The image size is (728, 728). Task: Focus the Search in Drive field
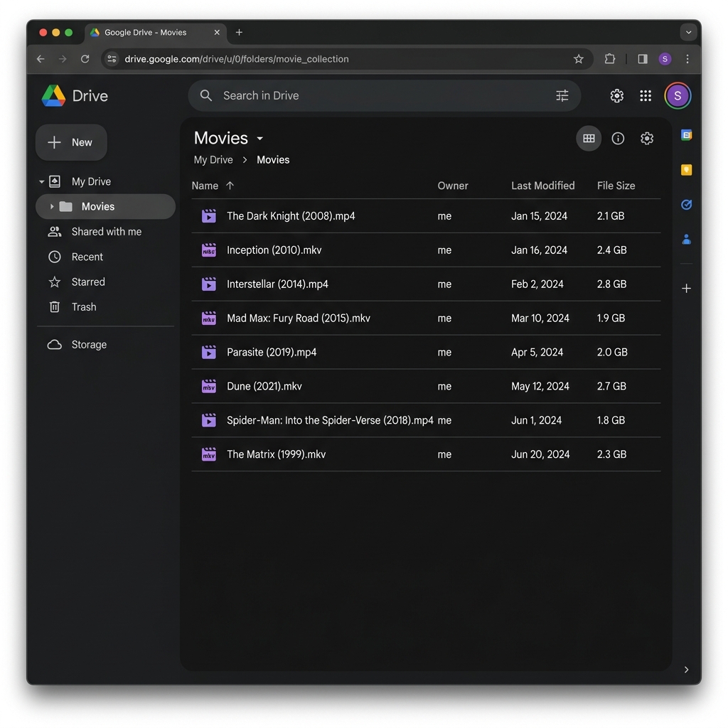[385, 96]
